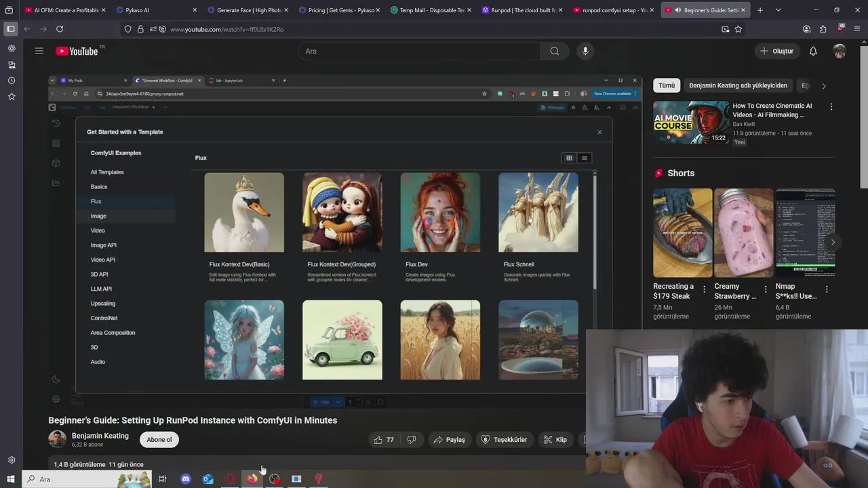Open the browser application menu
This screenshot has height=488, width=868.
click(x=857, y=29)
